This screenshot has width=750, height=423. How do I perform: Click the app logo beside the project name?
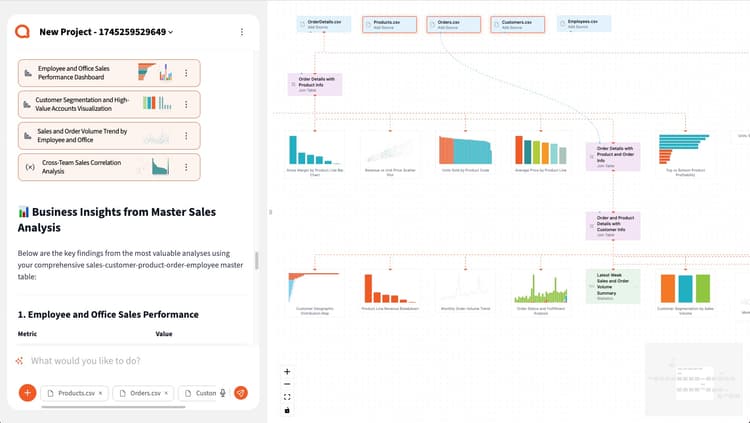[22, 32]
